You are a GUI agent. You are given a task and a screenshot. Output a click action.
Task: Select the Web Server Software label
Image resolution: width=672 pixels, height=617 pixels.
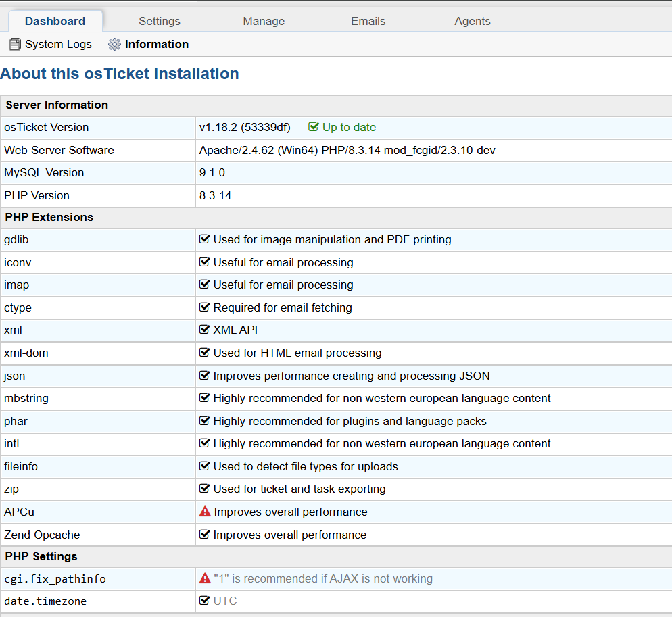pos(59,151)
